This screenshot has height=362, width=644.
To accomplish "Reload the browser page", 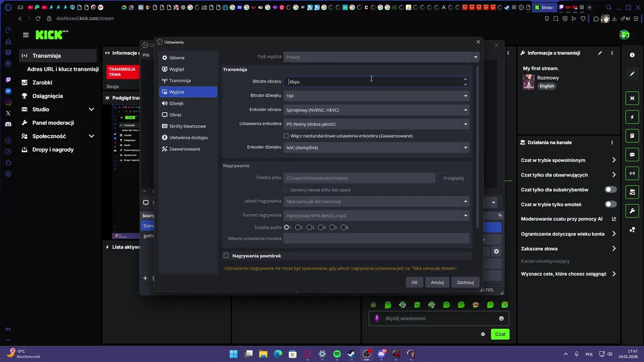I will (x=38, y=19).
